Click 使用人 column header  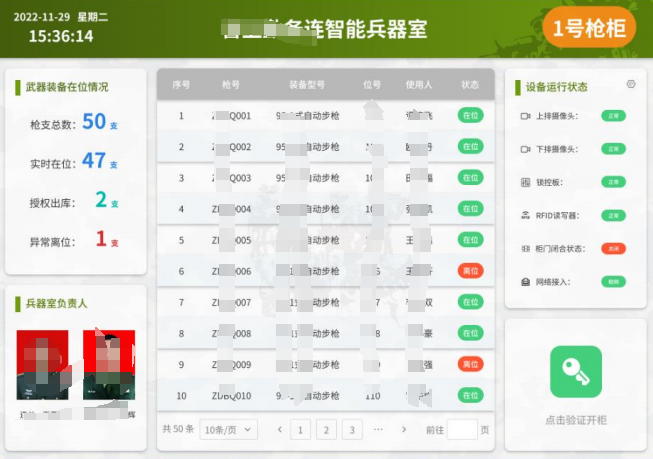pyautogui.click(x=419, y=85)
